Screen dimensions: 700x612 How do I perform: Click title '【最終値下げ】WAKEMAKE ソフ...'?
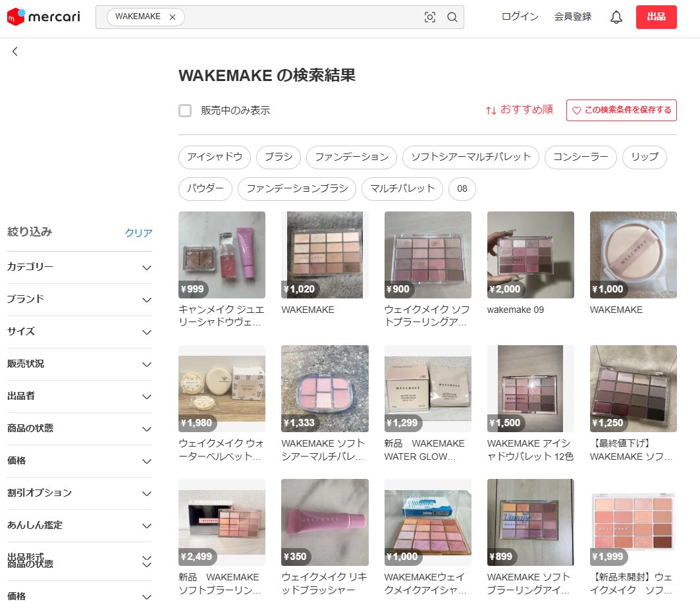[x=632, y=450]
